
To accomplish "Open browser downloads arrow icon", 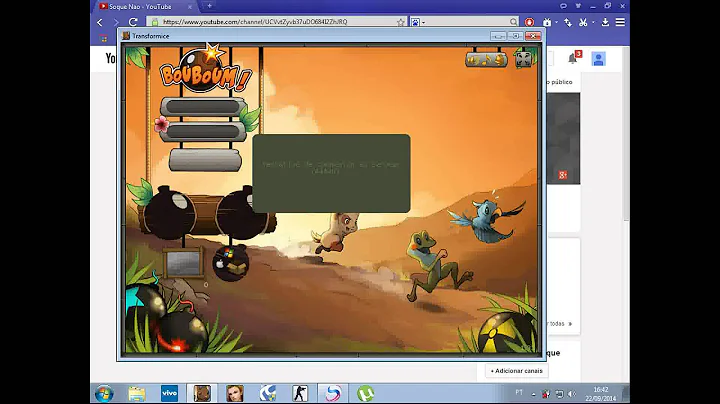I will [x=605, y=22].
